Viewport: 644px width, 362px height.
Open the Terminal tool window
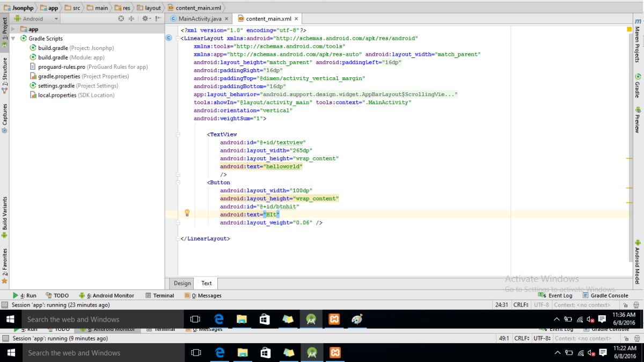coord(159,295)
